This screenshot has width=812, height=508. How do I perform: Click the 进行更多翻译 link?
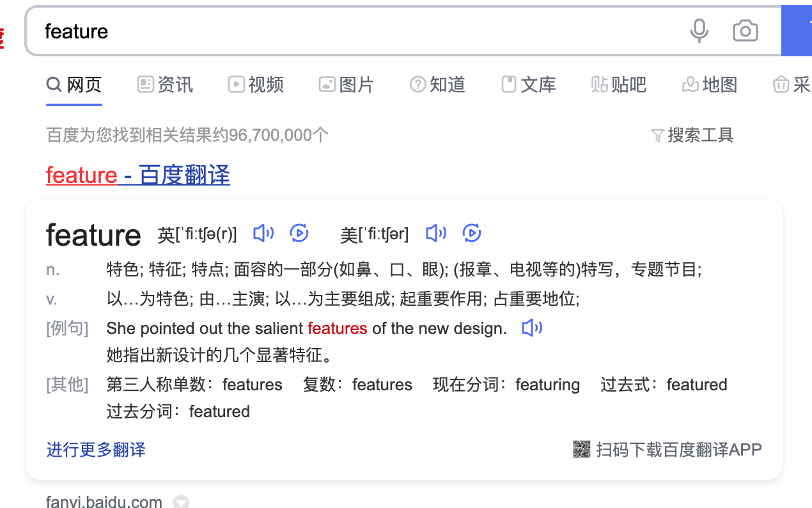96,450
